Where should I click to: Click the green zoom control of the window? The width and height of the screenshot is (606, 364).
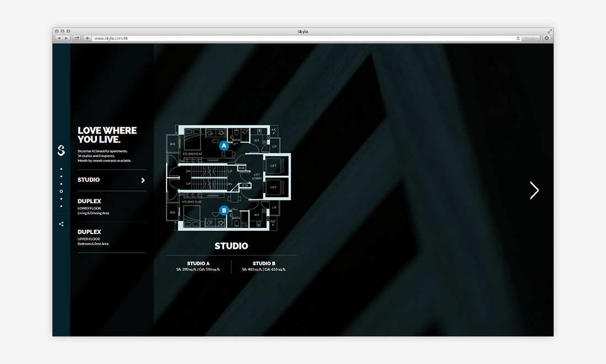click(x=68, y=31)
